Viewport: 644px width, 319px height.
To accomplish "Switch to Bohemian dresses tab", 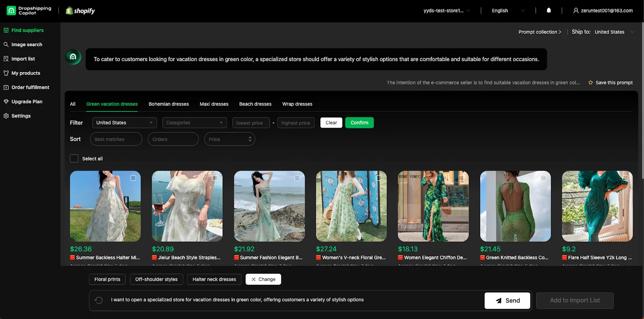I will pos(169,104).
